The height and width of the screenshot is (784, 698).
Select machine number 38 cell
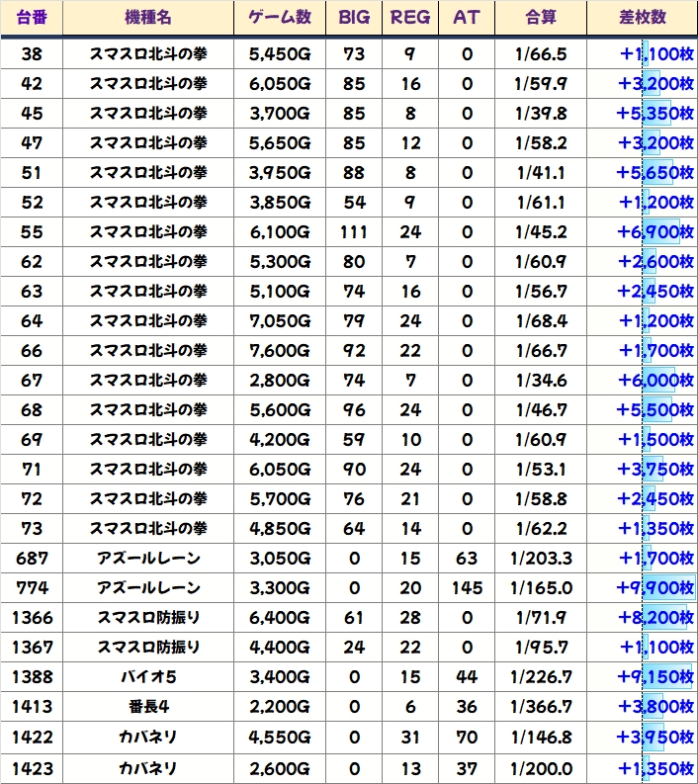[x=32, y=54]
